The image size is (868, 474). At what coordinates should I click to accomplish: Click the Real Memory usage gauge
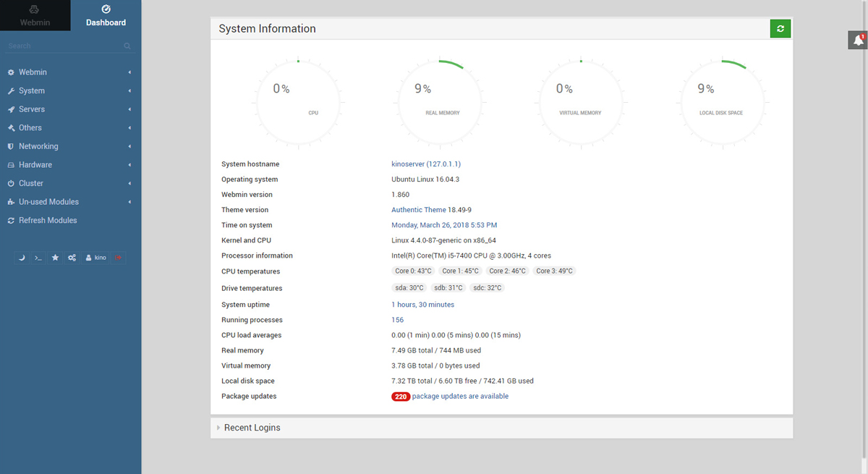pyautogui.click(x=440, y=101)
